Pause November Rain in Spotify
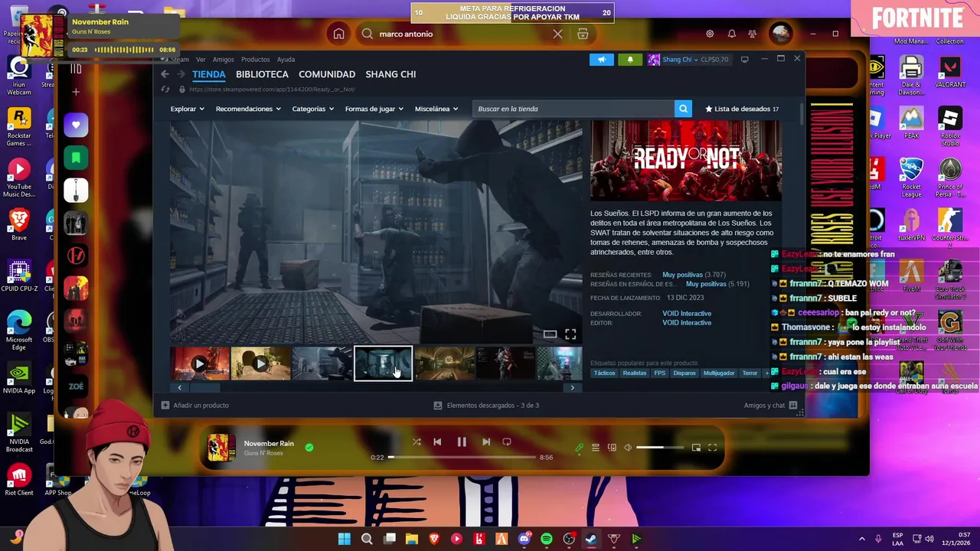 462,442
